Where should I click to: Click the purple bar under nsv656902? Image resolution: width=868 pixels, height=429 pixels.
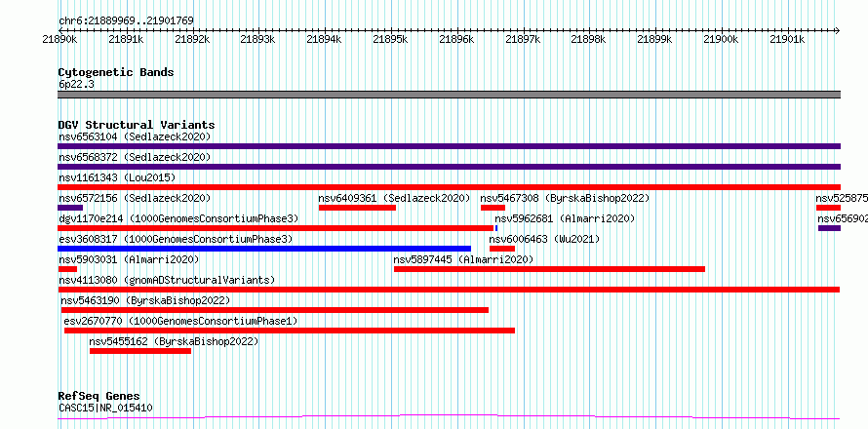(829, 228)
